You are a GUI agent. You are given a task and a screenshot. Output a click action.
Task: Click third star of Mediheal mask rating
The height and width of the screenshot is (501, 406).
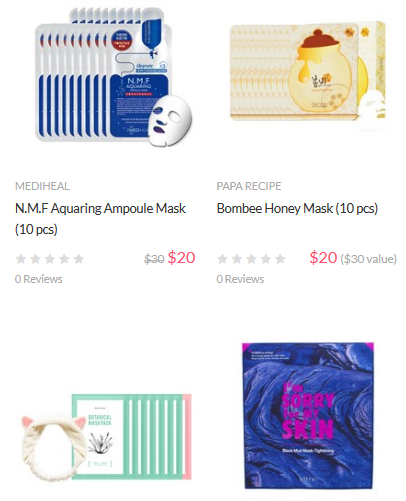50,259
